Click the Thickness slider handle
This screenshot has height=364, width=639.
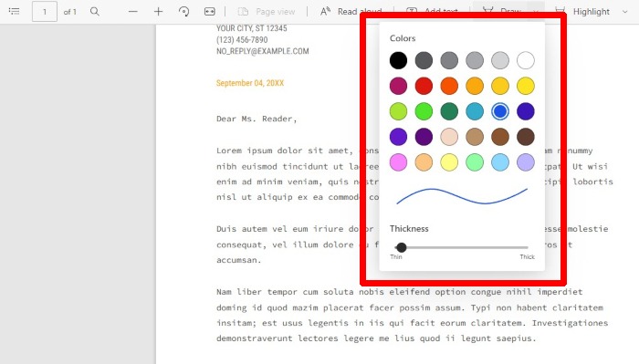click(x=402, y=247)
